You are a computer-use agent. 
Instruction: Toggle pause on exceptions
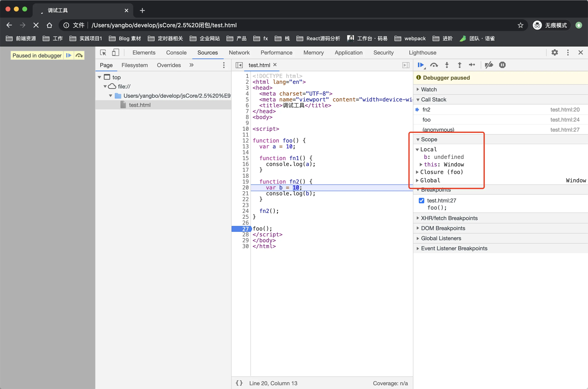tap(502, 65)
